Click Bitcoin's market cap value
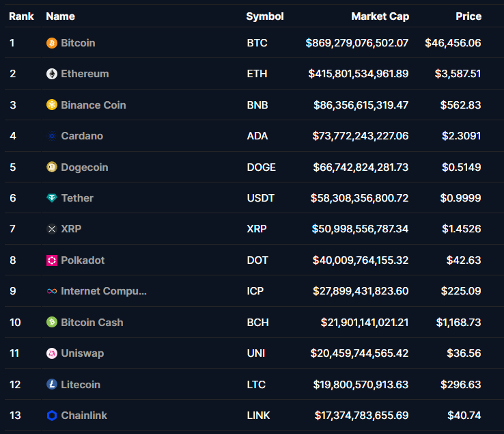The image size is (504, 434). tap(357, 43)
